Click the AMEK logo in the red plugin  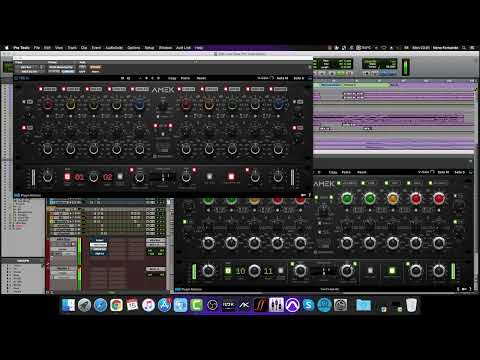click(163, 90)
